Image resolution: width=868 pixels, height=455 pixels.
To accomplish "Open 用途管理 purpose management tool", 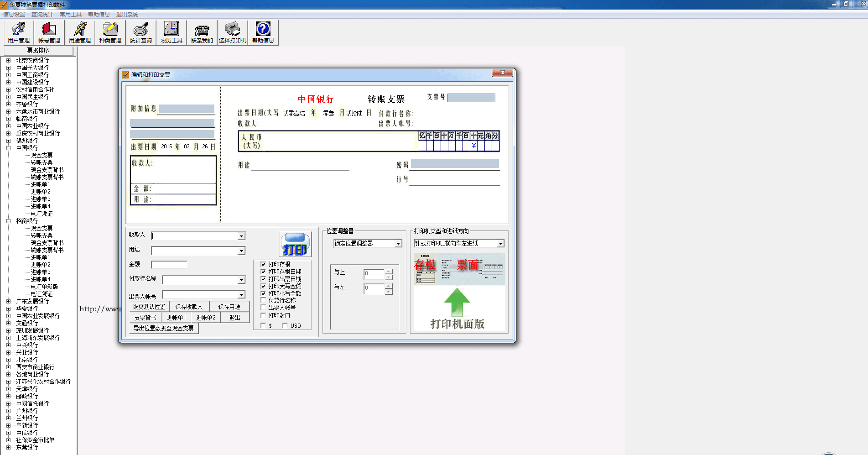I will [80, 32].
